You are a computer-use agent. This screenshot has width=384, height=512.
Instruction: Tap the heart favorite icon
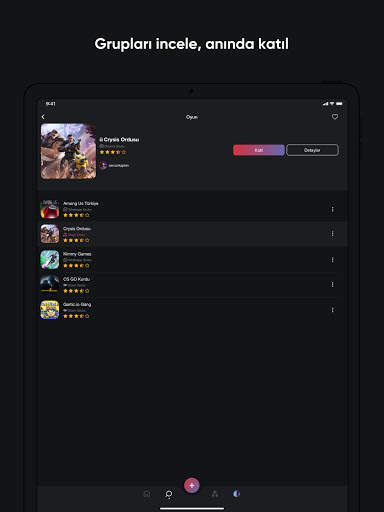(335, 117)
